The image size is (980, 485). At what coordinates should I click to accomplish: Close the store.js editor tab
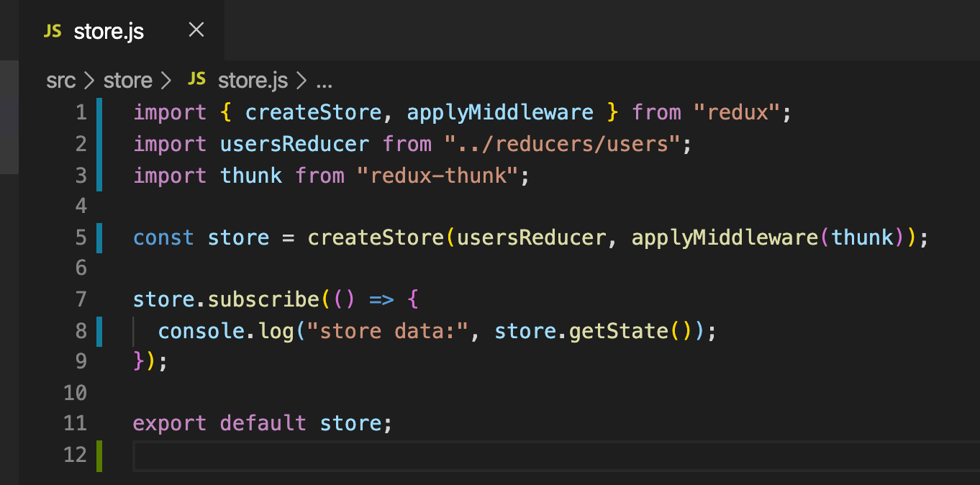tap(195, 30)
